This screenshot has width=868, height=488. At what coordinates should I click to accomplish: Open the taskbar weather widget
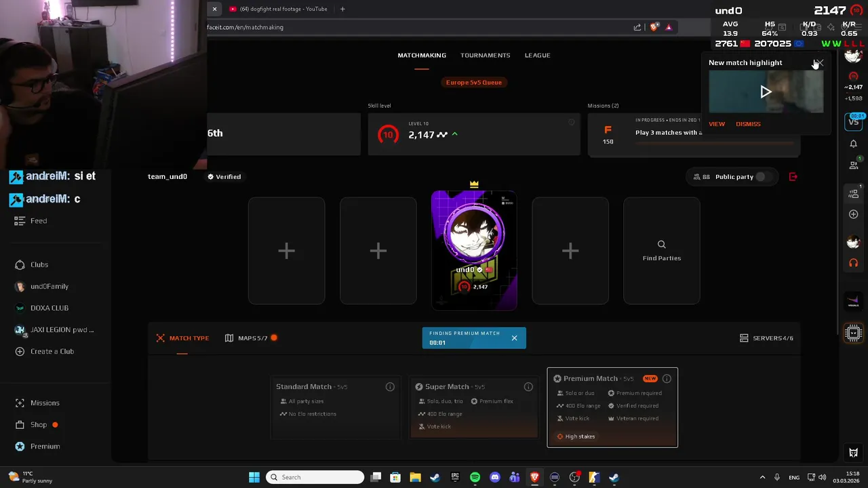[30, 477]
